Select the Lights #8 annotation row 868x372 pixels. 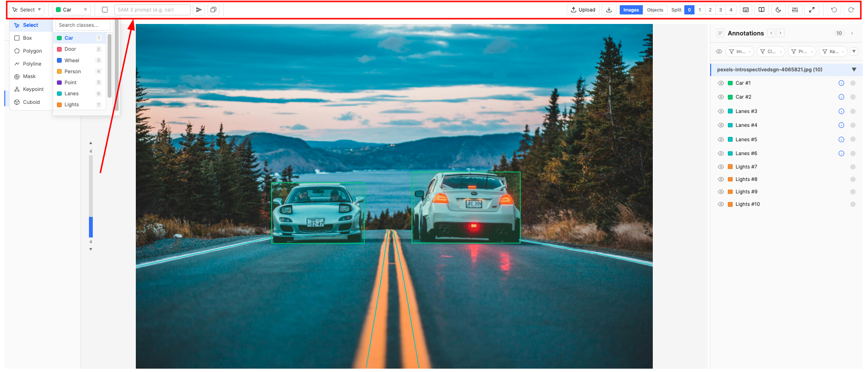coord(787,180)
